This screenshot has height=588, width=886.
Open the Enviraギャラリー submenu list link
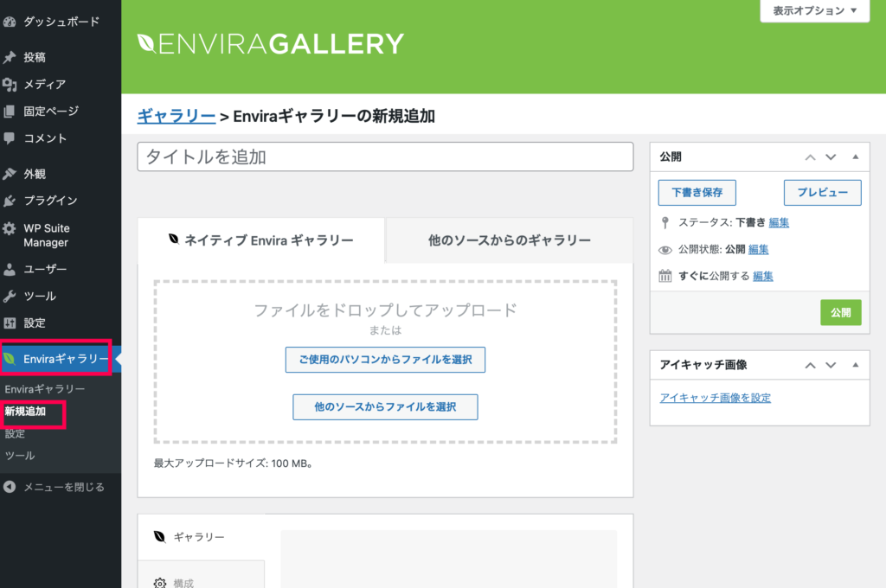[45, 389]
